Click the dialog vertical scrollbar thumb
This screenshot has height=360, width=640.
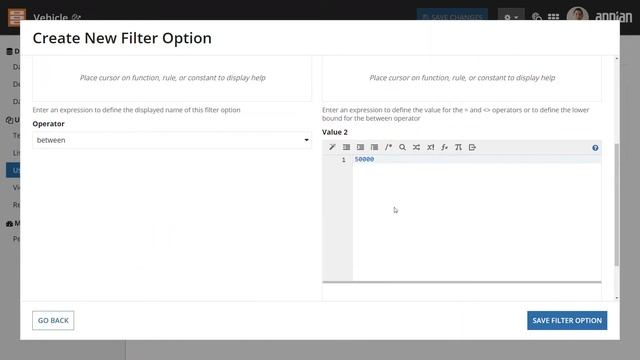click(617, 204)
